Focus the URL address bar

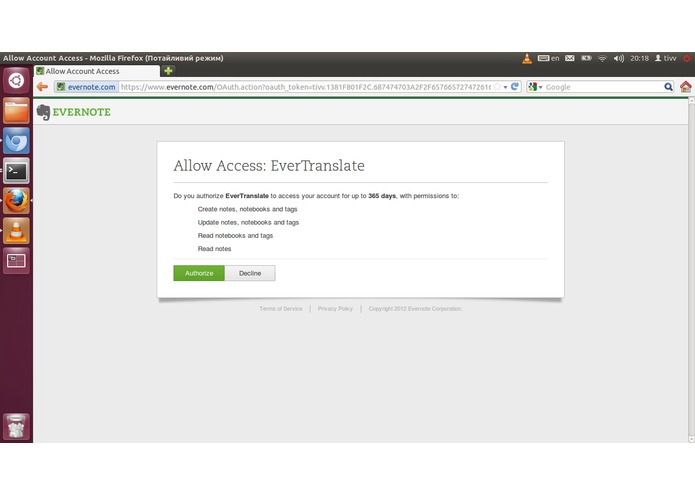click(x=305, y=87)
